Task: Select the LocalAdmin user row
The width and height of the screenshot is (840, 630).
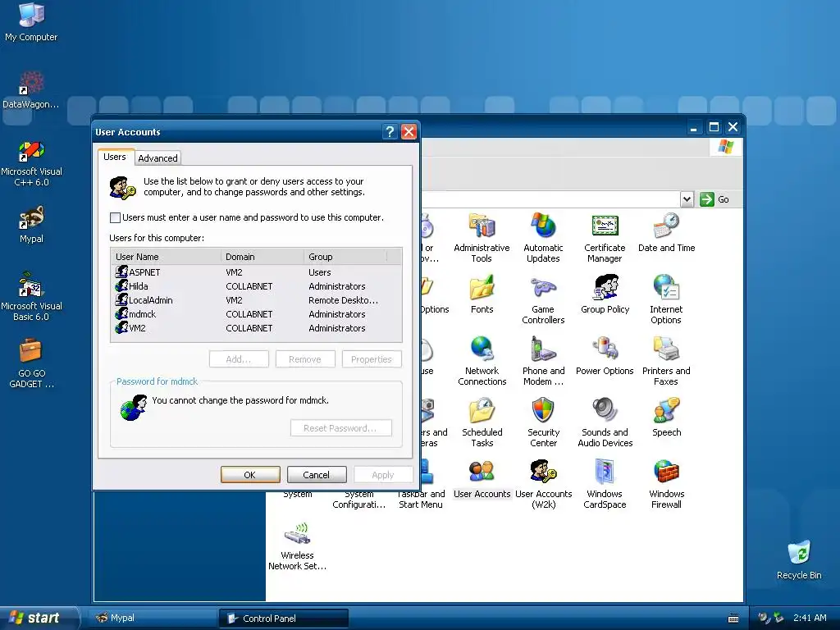Action: pos(256,300)
